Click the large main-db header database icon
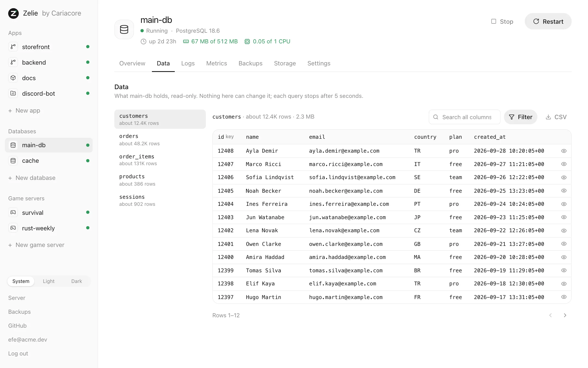Image resolution: width=588 pixels, height=368 pixels. (124, 29)
